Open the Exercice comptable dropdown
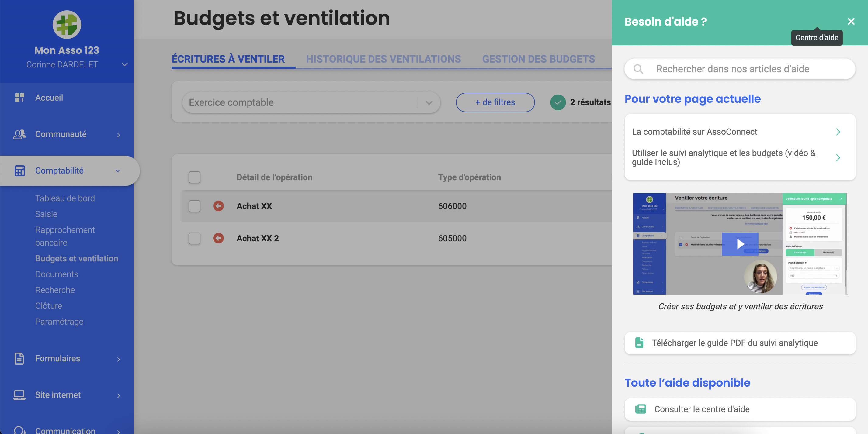Image resolution: width=868 pixels, height=434 pixels. tap(311, 102)
